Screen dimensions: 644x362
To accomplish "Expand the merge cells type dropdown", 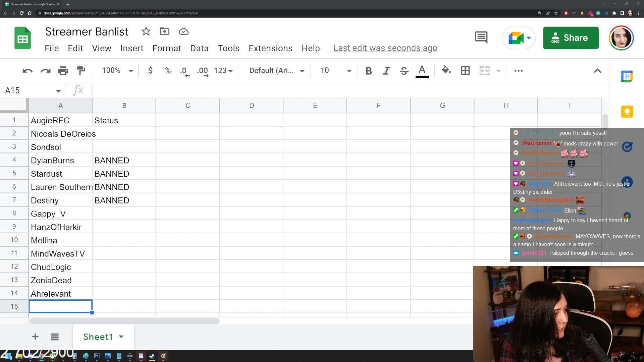I will 498,71.
